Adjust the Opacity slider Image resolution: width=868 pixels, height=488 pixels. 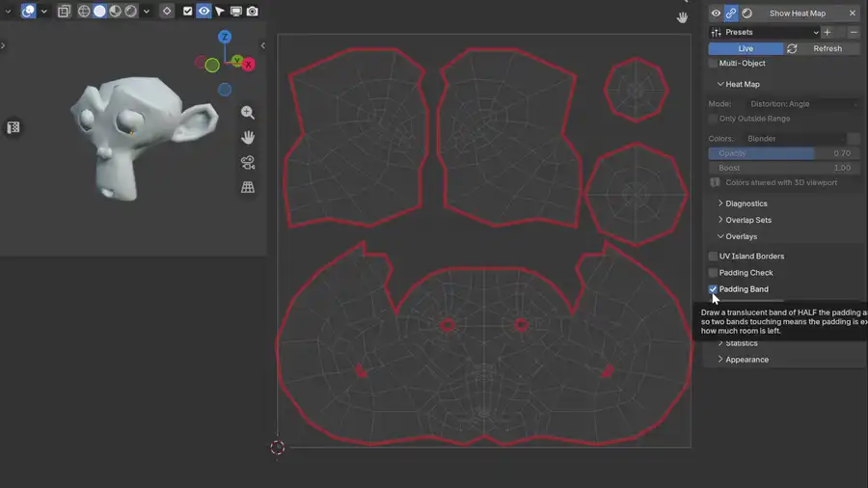tap(784, 153)
